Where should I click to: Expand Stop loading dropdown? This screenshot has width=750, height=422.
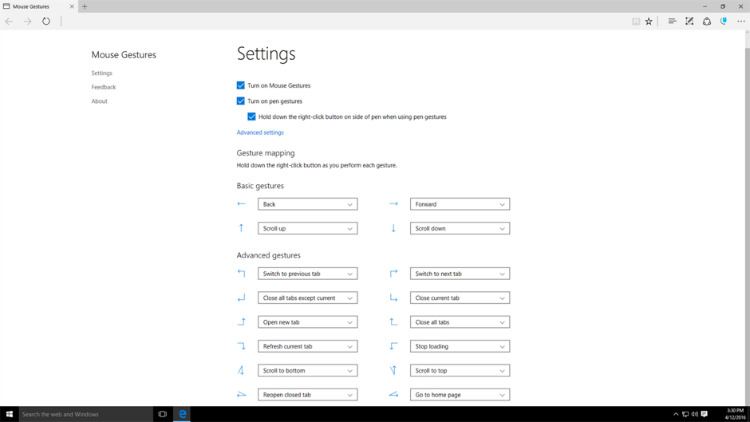coord(460,346)
